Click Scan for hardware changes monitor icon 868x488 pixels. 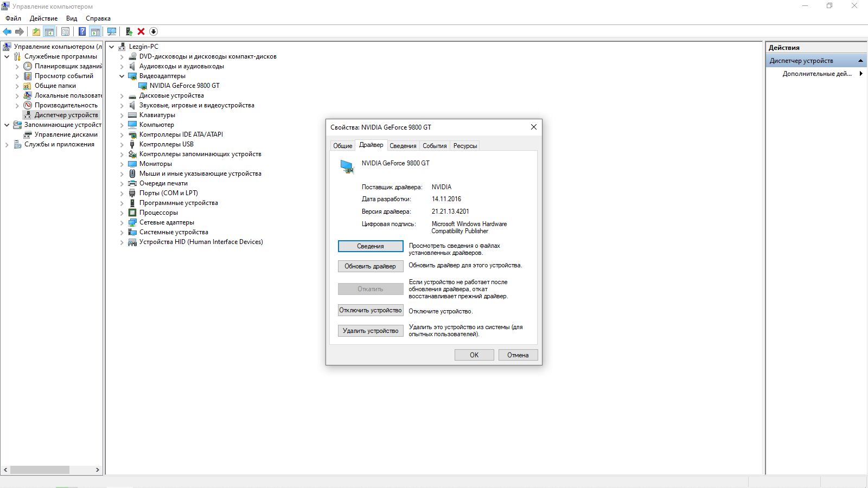click(x=112, y=31)
